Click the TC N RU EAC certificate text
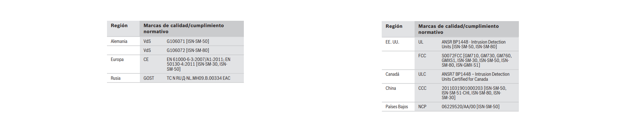The image size is (644, 134). point(198,78)
